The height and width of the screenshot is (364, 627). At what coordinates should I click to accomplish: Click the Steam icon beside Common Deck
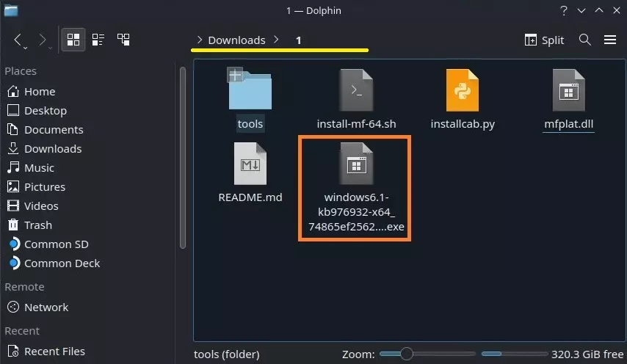14,263
